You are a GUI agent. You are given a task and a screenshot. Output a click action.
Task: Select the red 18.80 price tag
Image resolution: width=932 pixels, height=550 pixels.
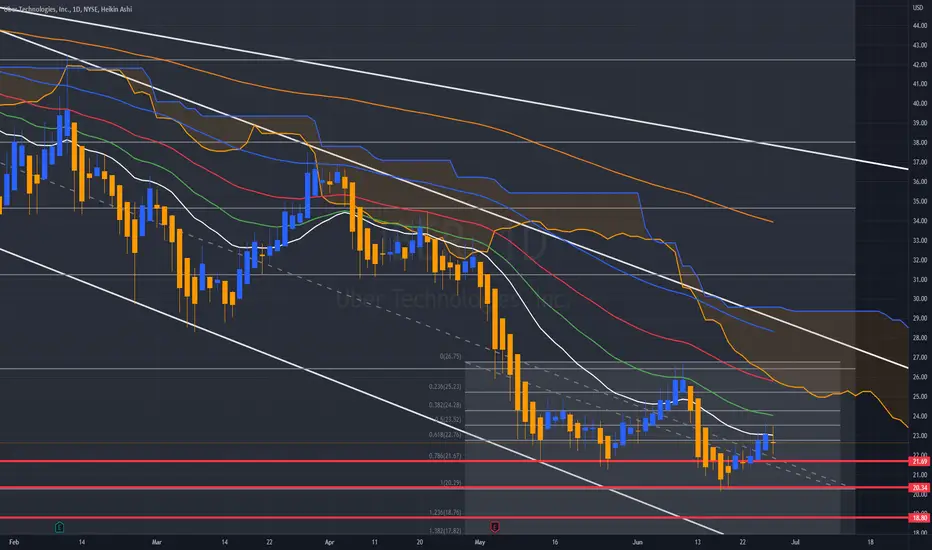tap(920, 518)
